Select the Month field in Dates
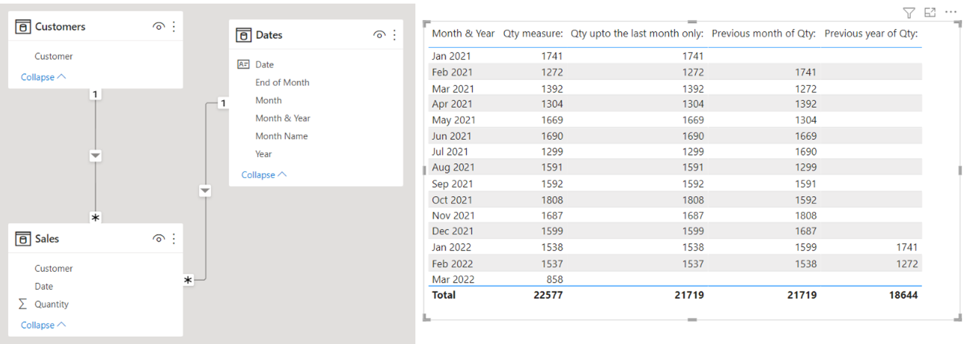This screenshot has height=344, width=980. [269, 100]
